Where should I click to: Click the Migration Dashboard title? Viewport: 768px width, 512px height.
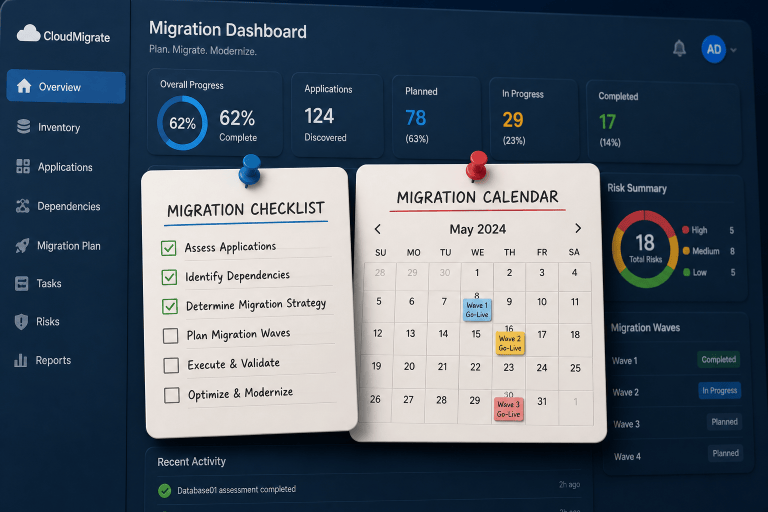tap(228, 30)
